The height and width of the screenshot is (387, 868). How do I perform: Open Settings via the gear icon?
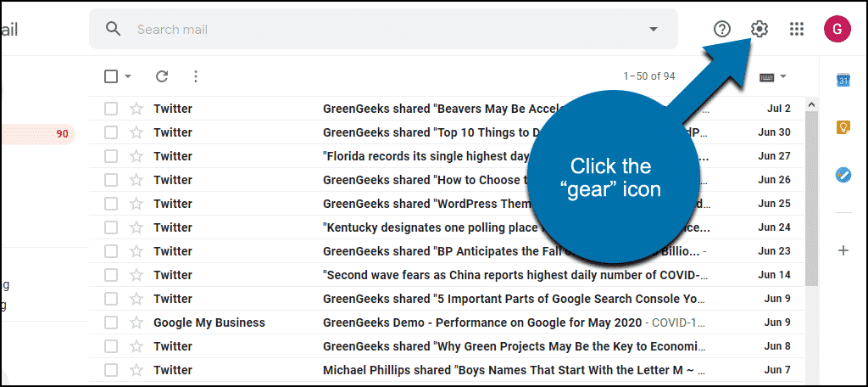[759, 29]
